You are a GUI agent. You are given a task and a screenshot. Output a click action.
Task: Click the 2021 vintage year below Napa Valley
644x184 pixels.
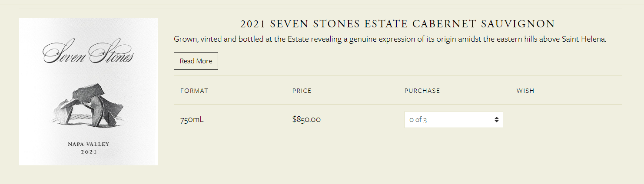pyautogui.click(x=89, y=152)
